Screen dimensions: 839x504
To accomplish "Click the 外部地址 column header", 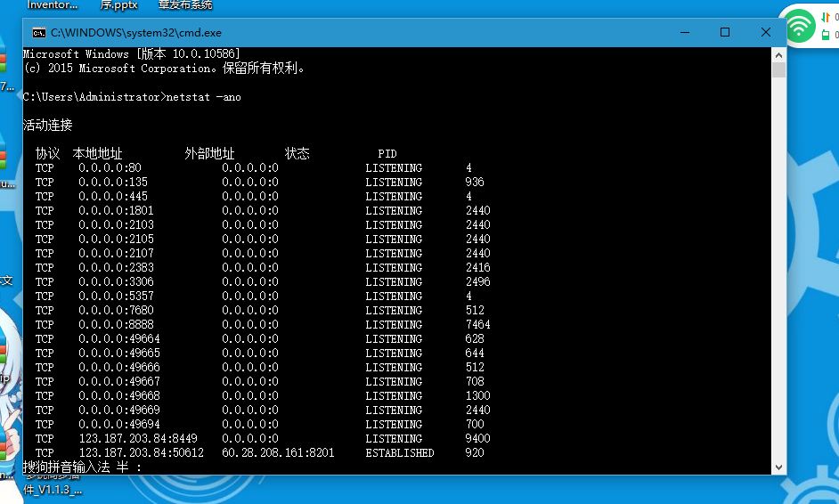I will click(x=209, y=153).
